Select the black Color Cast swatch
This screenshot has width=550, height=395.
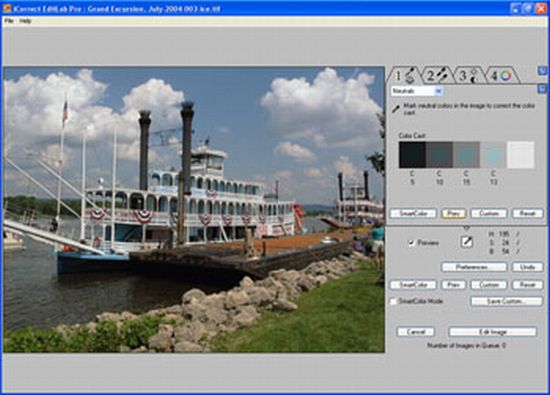pos(412,155)
